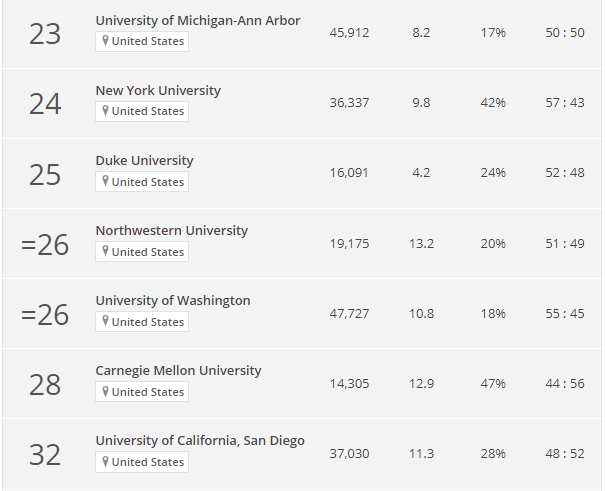Click rank 24 number
Viewport: 605px width, 491px height.
45,104
